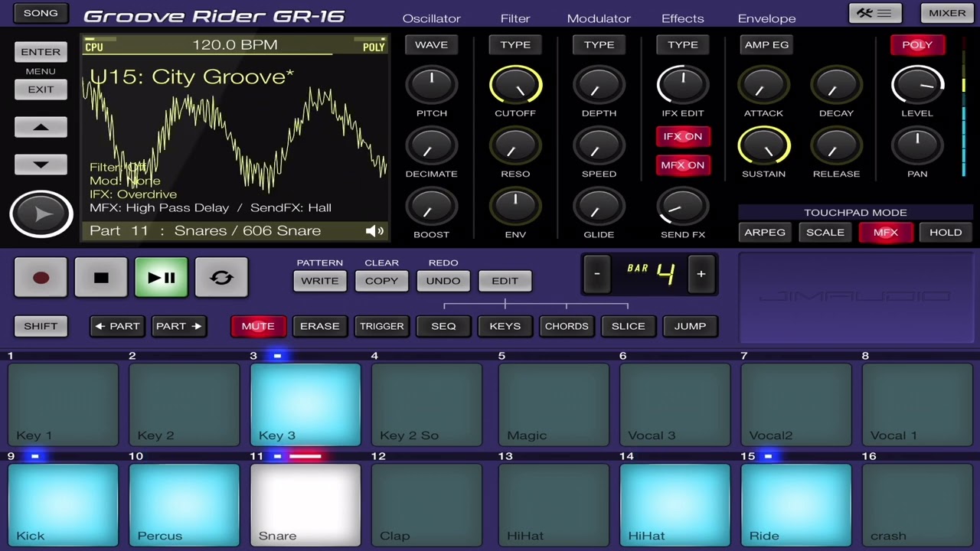Click the record button
This screenshot has height=551, width=980.
coord(41,277)
